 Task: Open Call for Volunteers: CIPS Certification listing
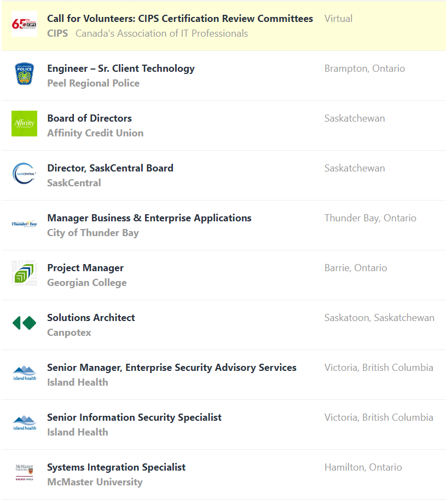click(x=180, y=19)
